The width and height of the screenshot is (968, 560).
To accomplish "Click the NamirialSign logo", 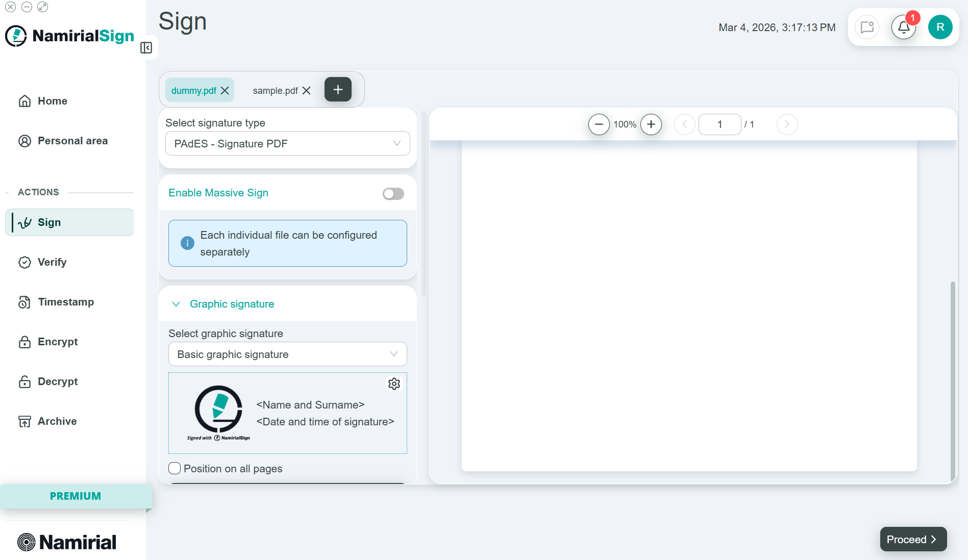I will point(69,36).
